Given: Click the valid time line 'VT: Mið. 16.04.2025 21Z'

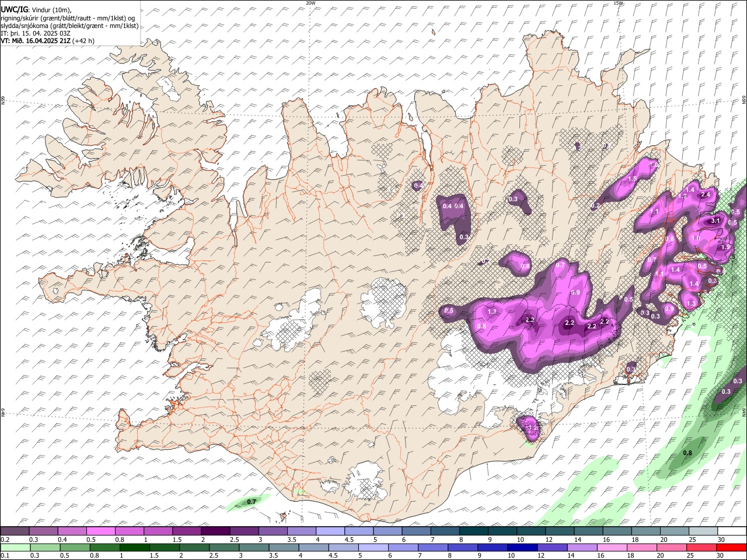Looking at the screenshot, I should [x=36, y=41].
